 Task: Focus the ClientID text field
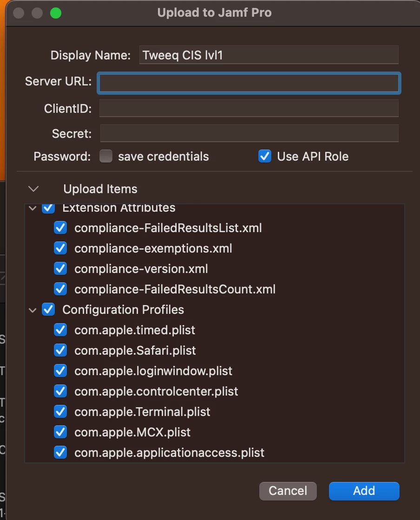(x=249, y=109)
